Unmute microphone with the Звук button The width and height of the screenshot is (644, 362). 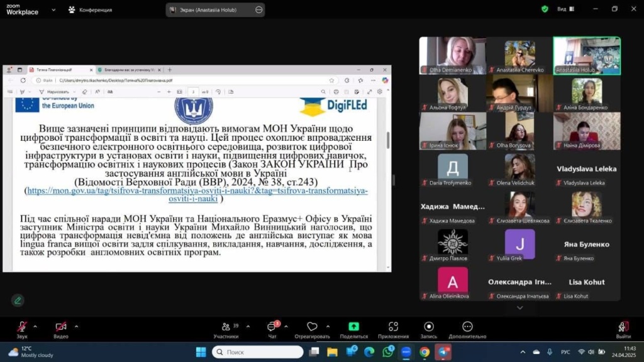point(22,329)
